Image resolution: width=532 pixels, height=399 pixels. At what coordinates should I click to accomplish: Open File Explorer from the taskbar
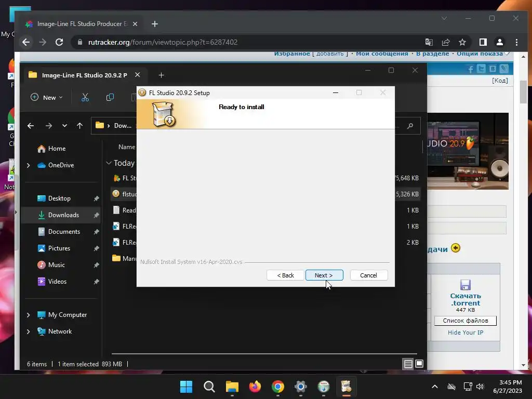tap(232, 387)
